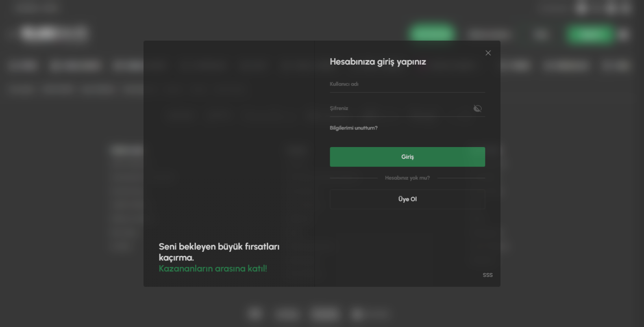Click the Hesabınıza giriş yapınız heading
This screenshot has width=644, height=327.
378,62
